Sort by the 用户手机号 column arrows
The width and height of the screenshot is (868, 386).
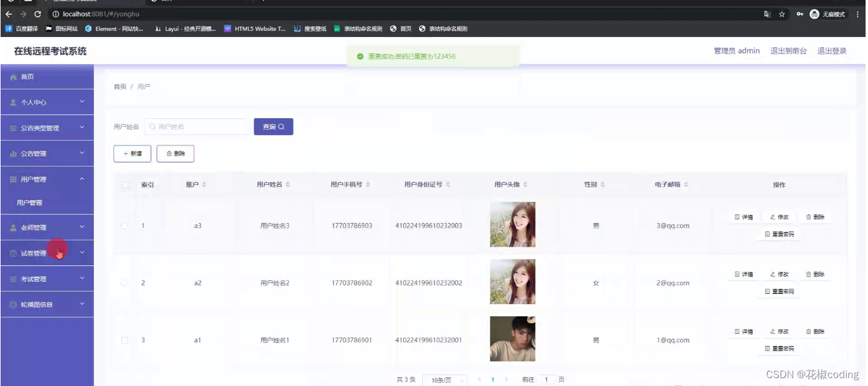[x=368, y=184]
